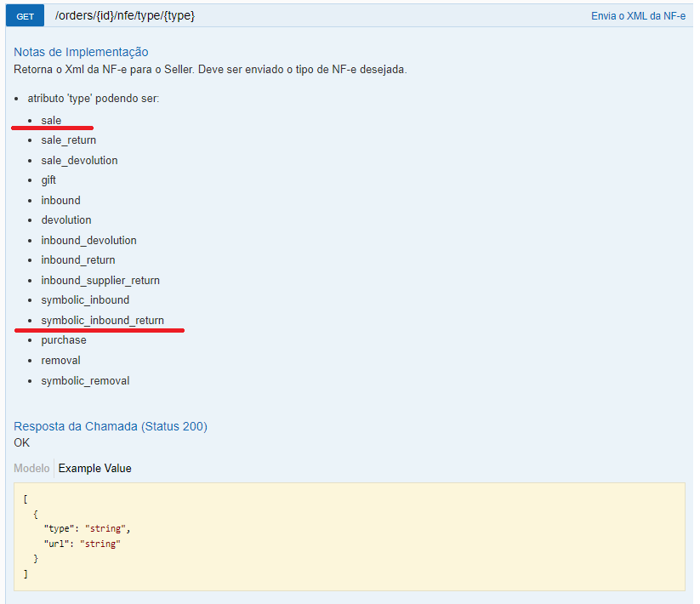Select the Example Value tab
Viewport: 700px width, 604px height.
tap(94, 469)
